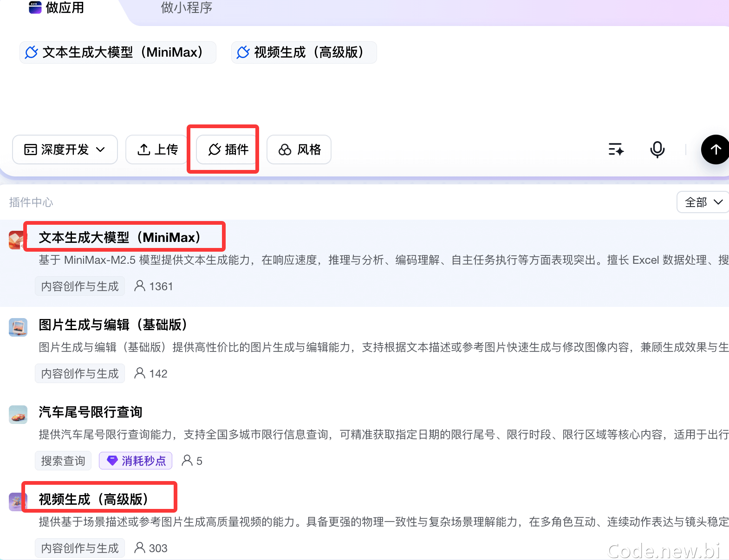729x560 pixels.
Task: Choose the 汽车尾号限行查询 plugin
Action: coord(91,412)
